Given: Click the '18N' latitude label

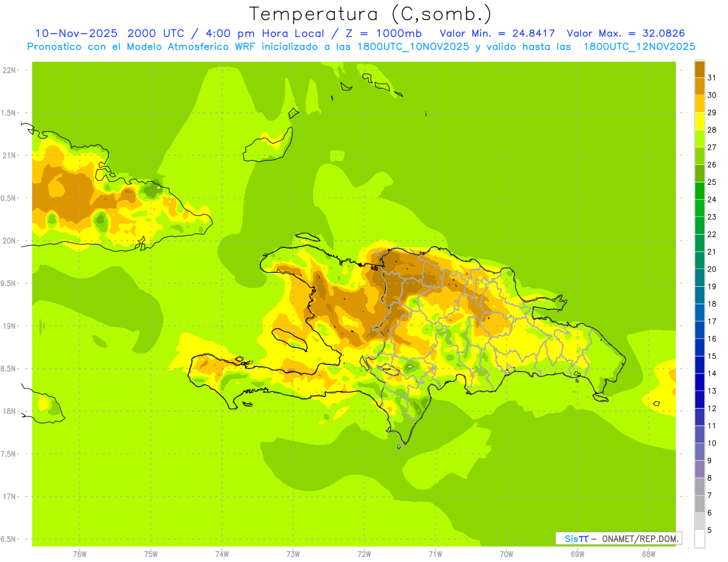Looking at the screenshot, I should (x=10, y=411).
